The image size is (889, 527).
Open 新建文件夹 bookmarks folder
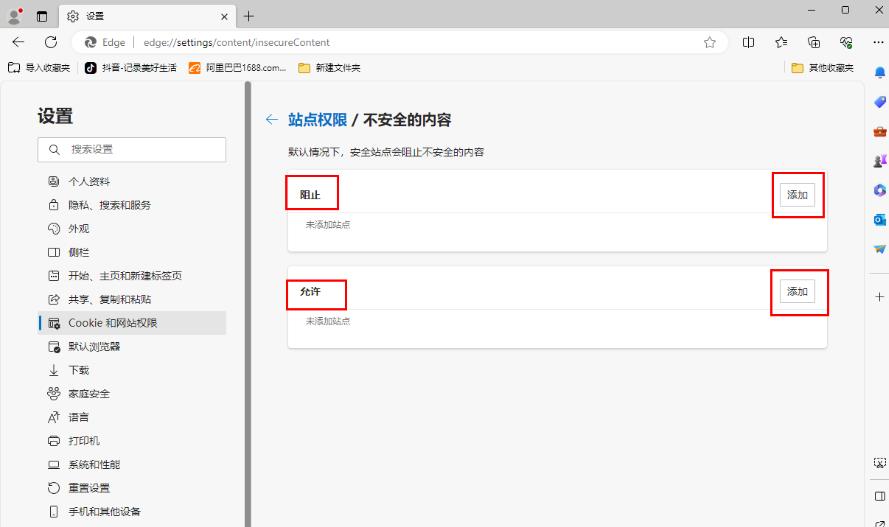click(x=329, y=68)
